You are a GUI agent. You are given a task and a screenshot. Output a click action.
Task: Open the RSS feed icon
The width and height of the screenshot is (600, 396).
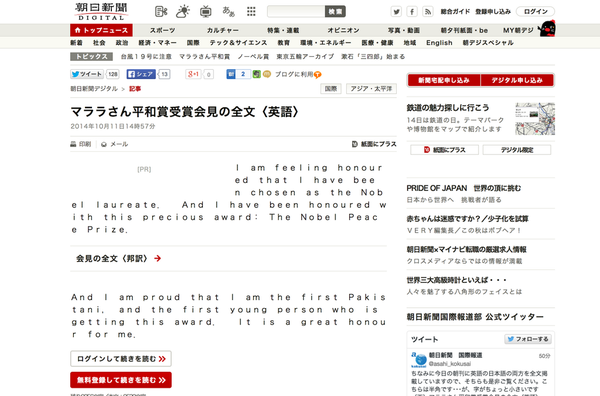(428, 11)
